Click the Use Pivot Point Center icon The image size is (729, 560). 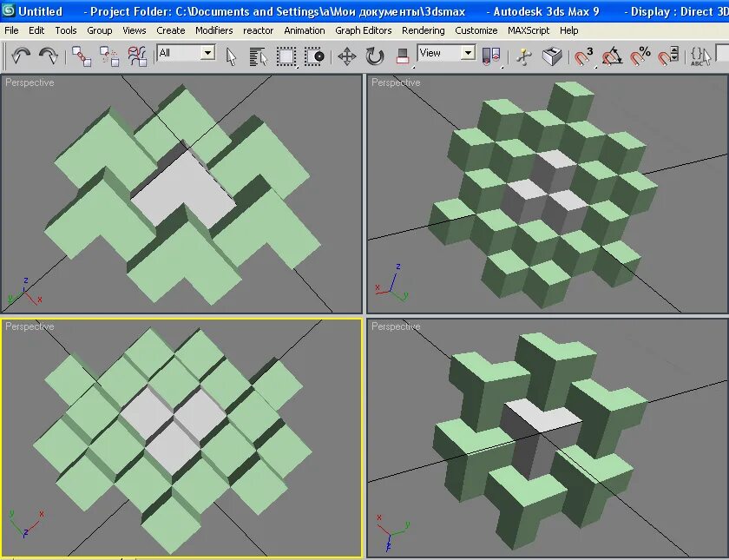[491, 56]
